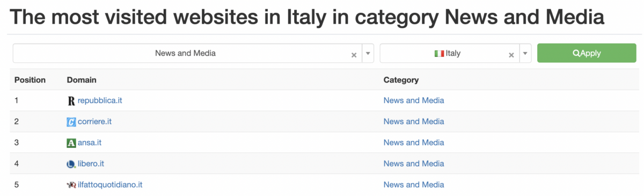The height and width of the screenshot is (196, 644).
Task: Click the page title about most visited websites
Action: (307, 17)
